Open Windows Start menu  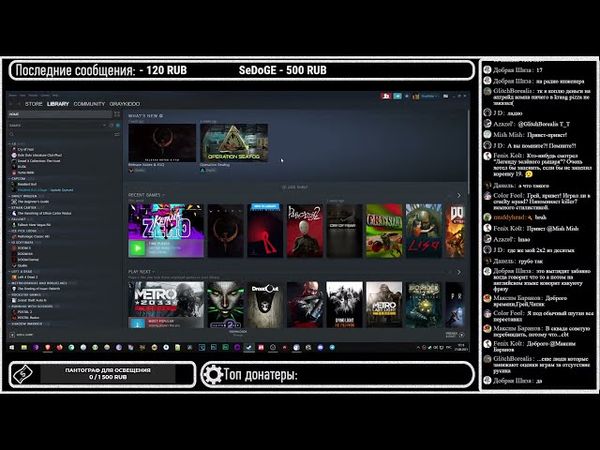pos(12,347)
